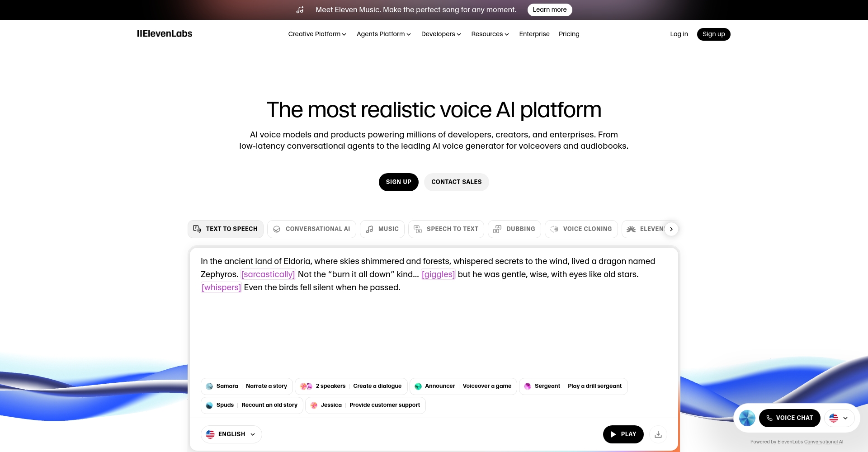Start a Voice Chat call

coord(789,418)
